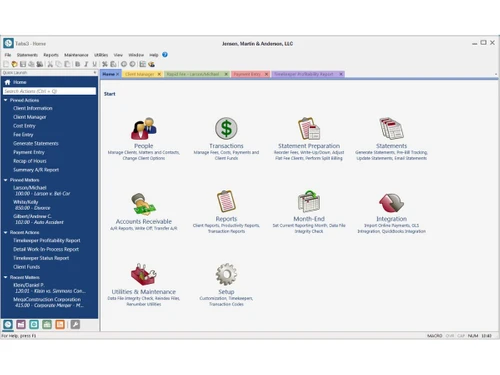The width and height of the screenshot is (500, 375).
Task: Select the teal application icon at sidebar bottom
Action: pos(34,324)
